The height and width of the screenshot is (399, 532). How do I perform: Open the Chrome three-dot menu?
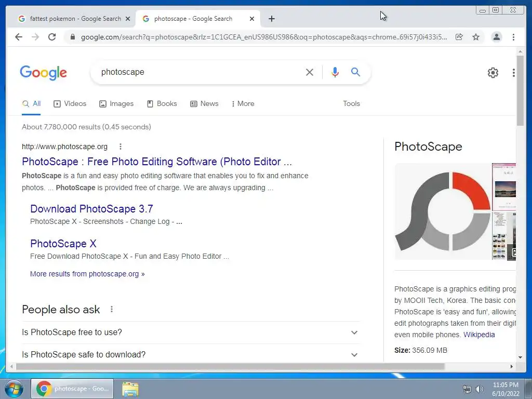pyautogui.click(x=513, y=37)
